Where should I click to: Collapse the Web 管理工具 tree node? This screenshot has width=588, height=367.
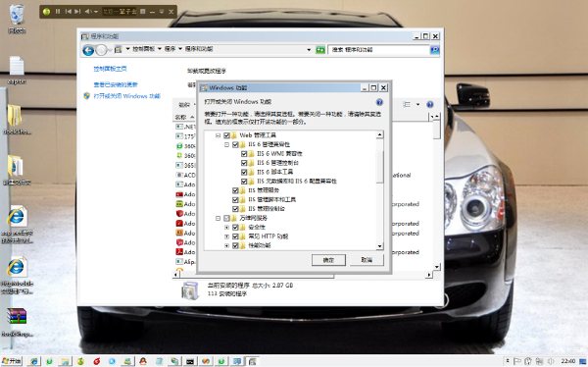point(218,135)
